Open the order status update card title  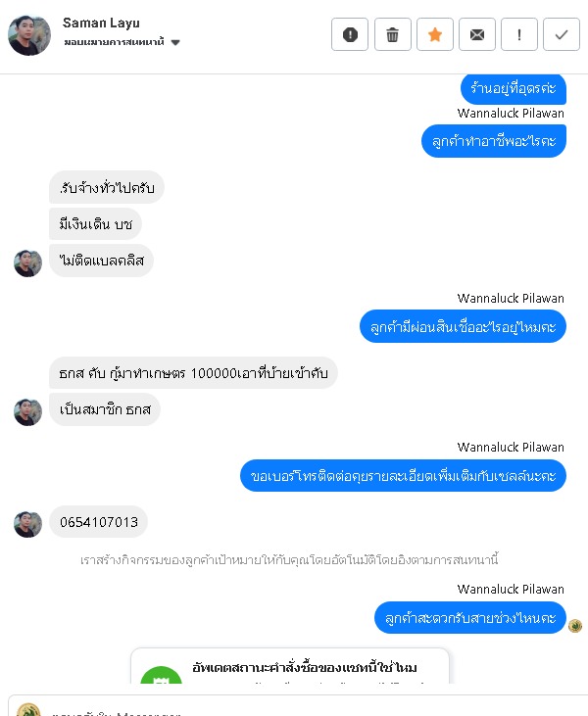coord(304,668)
